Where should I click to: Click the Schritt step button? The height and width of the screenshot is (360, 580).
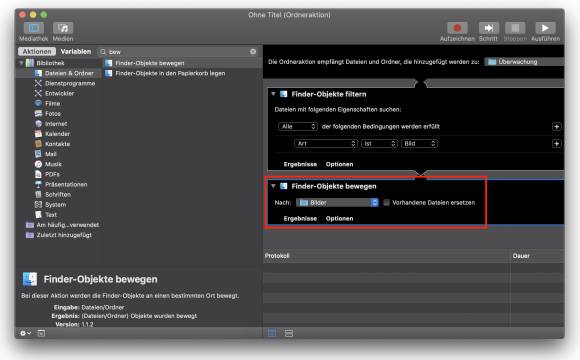pos(488,28)
